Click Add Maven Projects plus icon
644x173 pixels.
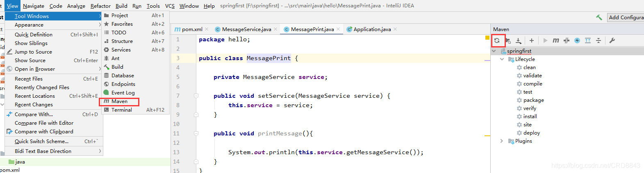point(532,40)
